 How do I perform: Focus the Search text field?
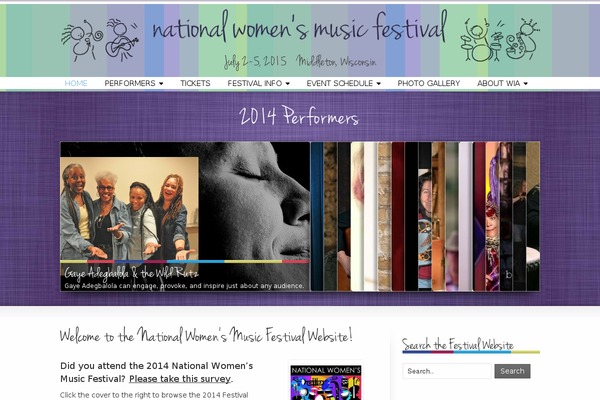[x=447, y=371]
